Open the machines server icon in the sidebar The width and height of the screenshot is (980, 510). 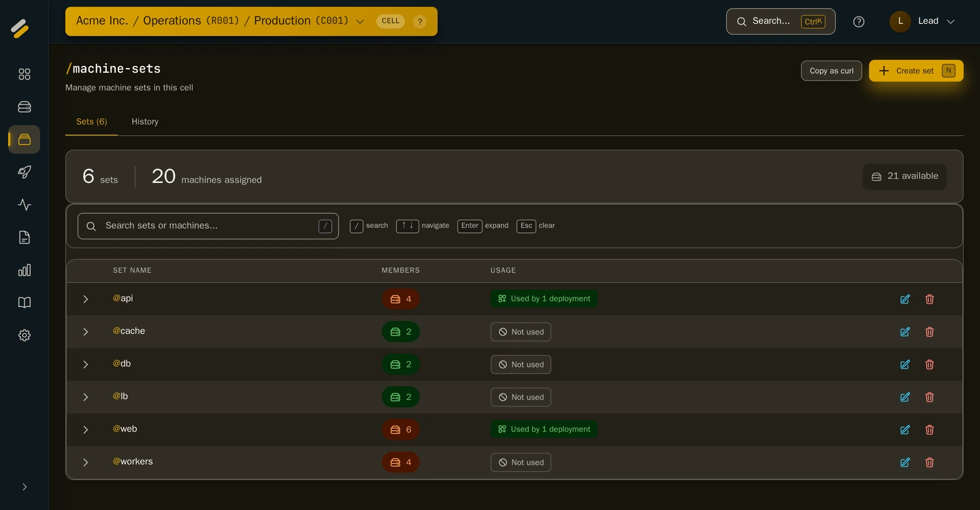click(x=24, y=107)
